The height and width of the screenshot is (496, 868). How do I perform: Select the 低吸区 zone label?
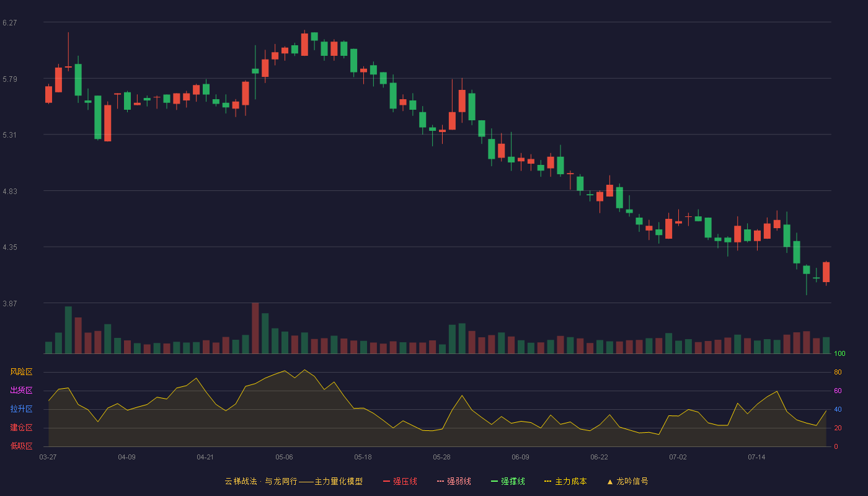click(x=21, y=446)
